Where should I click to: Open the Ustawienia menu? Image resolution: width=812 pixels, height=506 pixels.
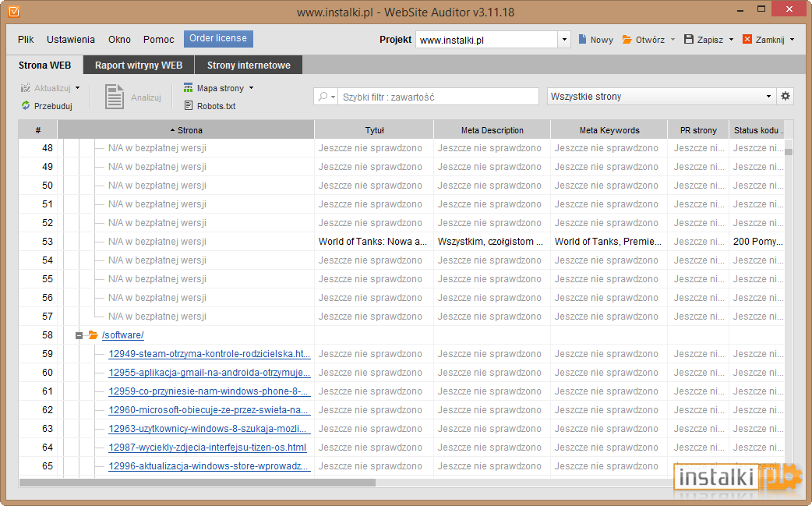[70, 39]
